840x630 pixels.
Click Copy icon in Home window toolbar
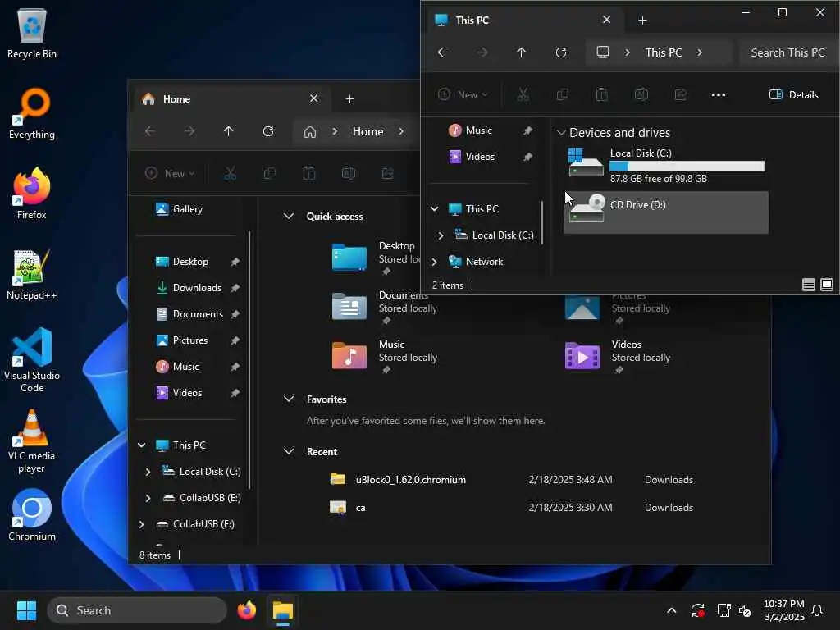tap(269, 174)
